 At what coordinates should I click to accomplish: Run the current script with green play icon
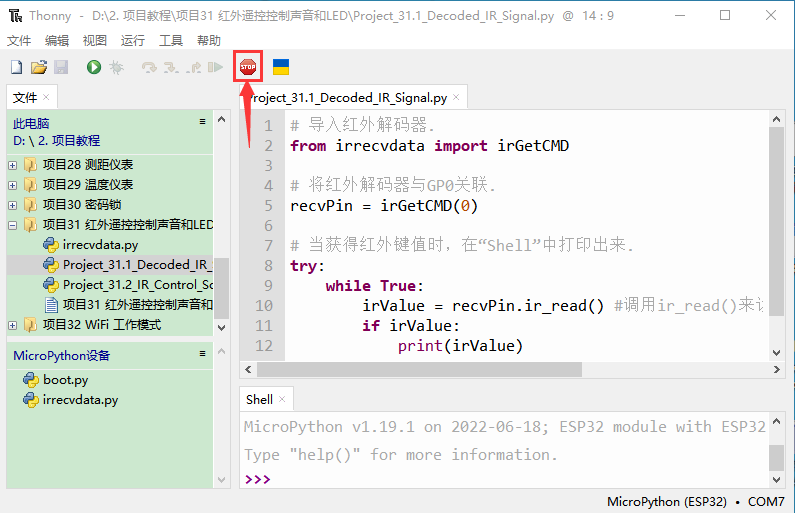[x=93, y=67]
